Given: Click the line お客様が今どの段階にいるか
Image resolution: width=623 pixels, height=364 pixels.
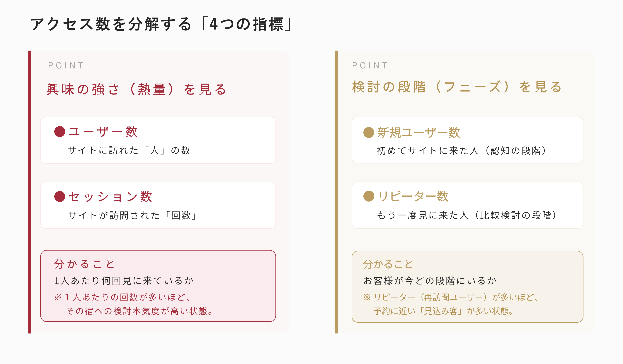Looking at the screenshot, I should click(430, 281).
